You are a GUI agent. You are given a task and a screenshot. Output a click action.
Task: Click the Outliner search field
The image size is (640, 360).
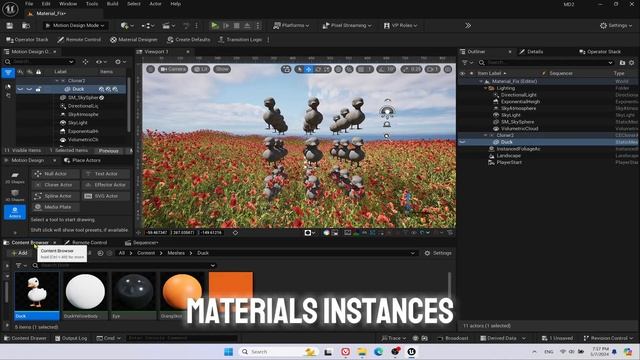(x=546, y=62)
